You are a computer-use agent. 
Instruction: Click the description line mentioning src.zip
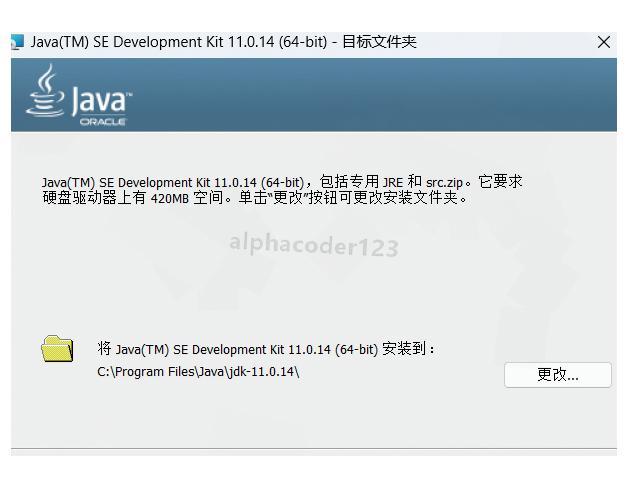(282, 182)
